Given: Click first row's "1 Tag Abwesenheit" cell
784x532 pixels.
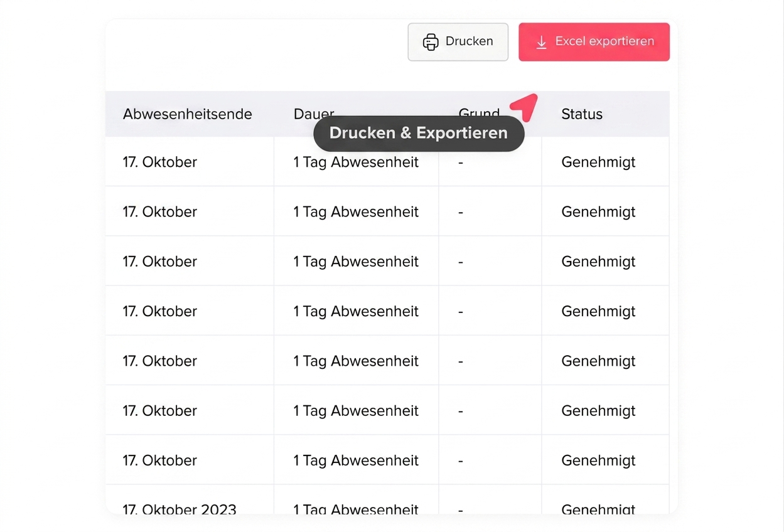Looking at the screenshot, I should (x=356, y=162).
